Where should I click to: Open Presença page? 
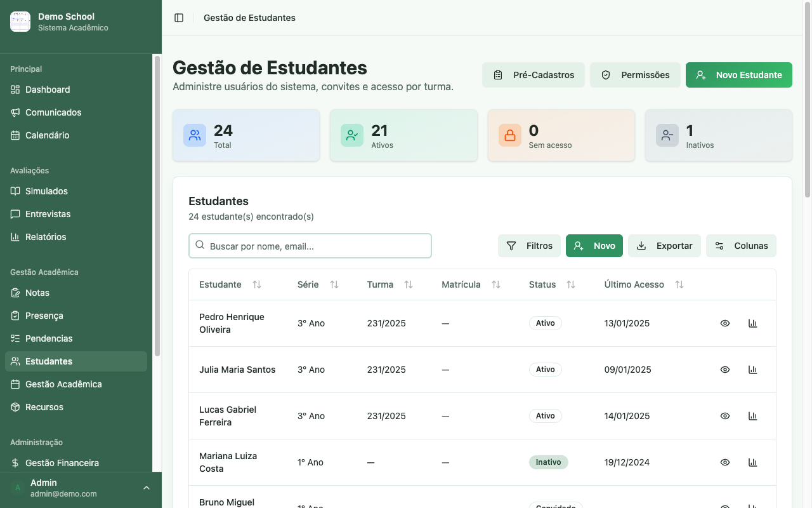pos(76,316)
